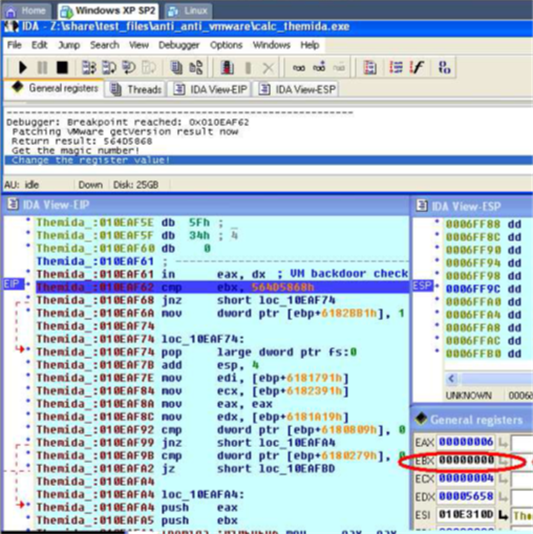Open the functions window 'f' icon

(x=417, y=67)
